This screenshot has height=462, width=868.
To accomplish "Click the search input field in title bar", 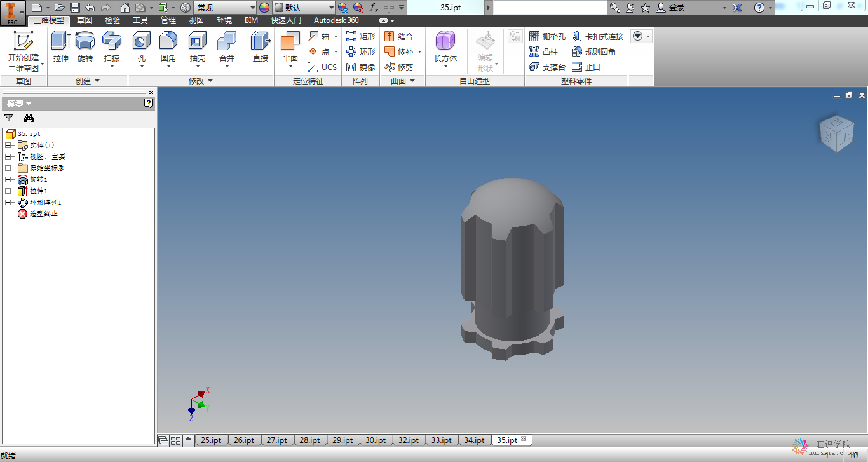I will click(550, 8).
